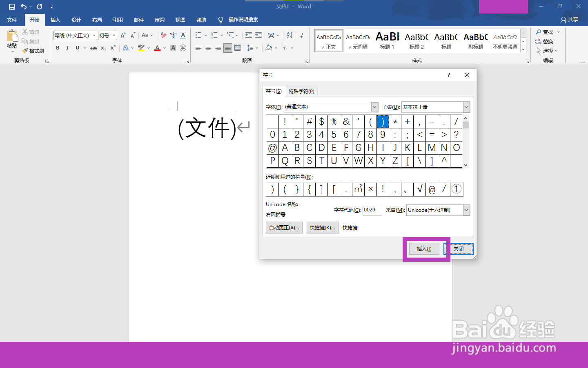This screenshot has height=368, width=588.
Task: Decrease the font size
Action: [133, 36]
